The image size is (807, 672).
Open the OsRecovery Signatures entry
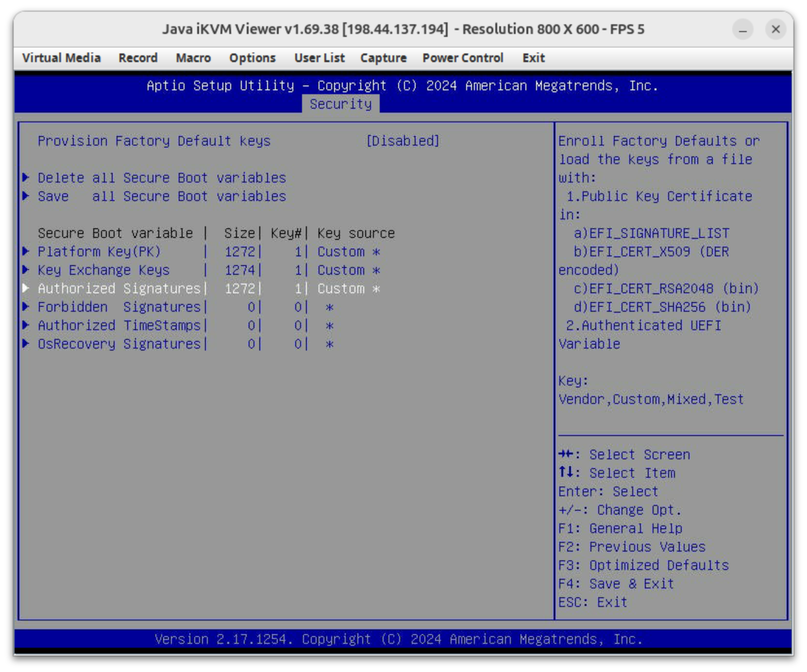[x=119, y=344]
